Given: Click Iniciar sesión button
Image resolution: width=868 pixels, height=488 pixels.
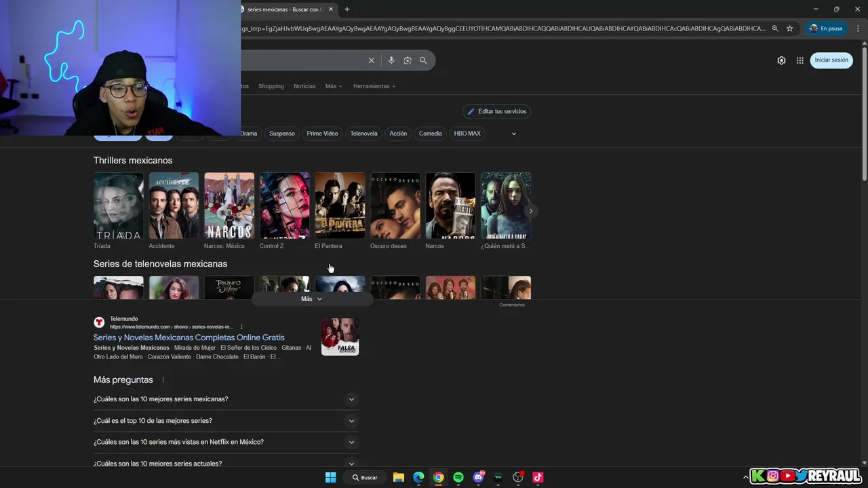Looking at the screenshot, I should pyautogui.click(x=831, y=60).
